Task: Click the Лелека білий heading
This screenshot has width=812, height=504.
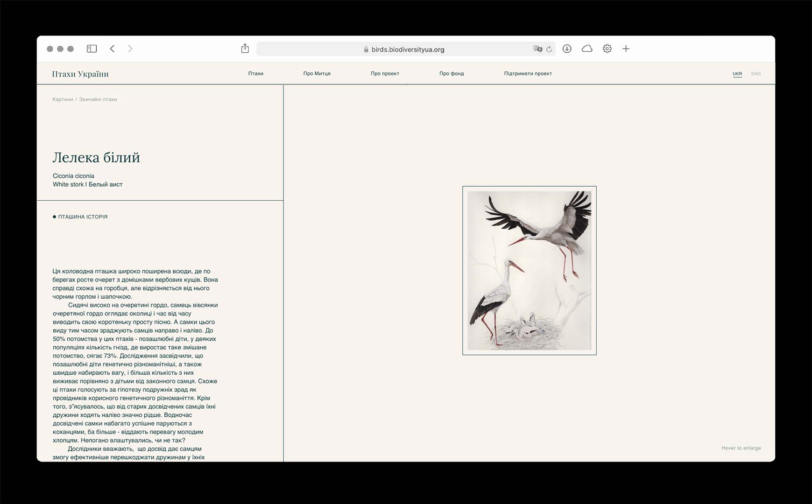Action: 96,157
